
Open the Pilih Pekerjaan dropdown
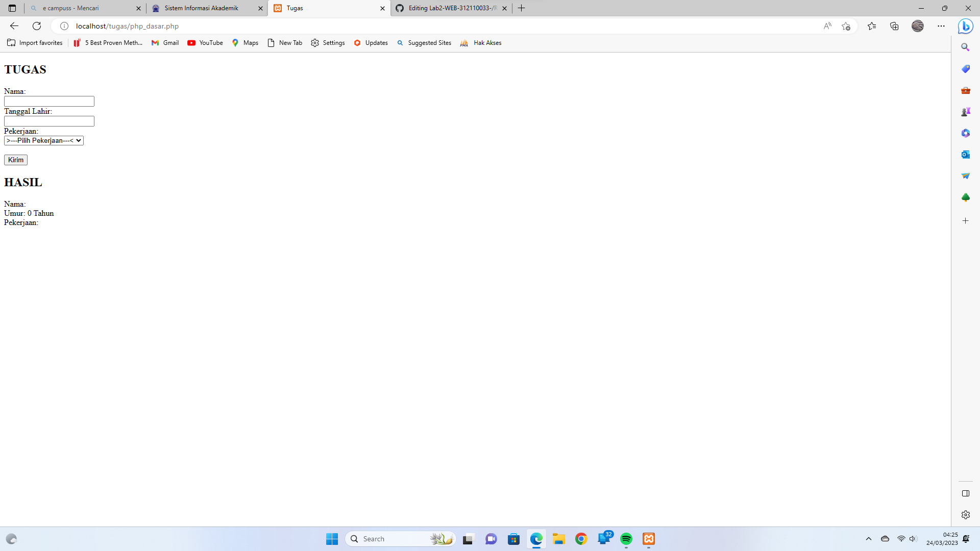coord(44,141)
